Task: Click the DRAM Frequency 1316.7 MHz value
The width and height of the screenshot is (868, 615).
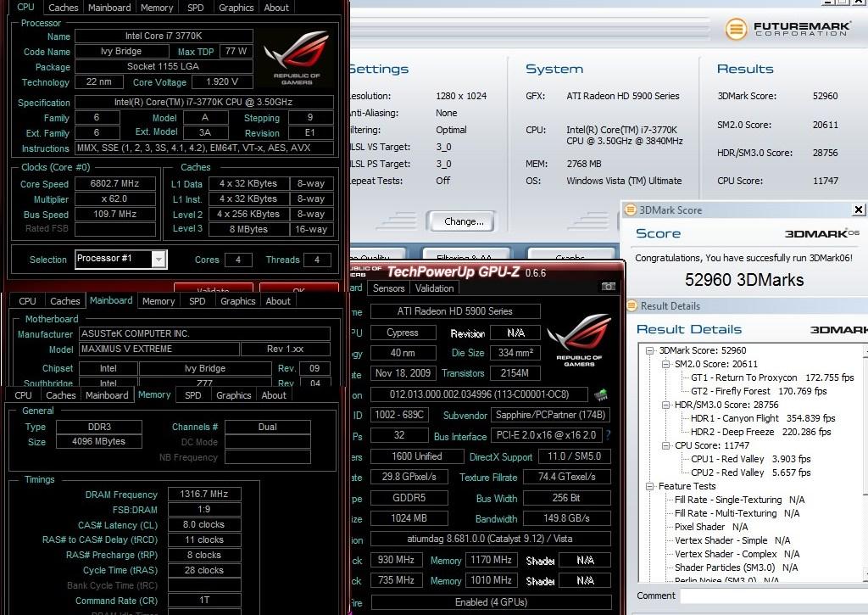Action: [204, 495]
